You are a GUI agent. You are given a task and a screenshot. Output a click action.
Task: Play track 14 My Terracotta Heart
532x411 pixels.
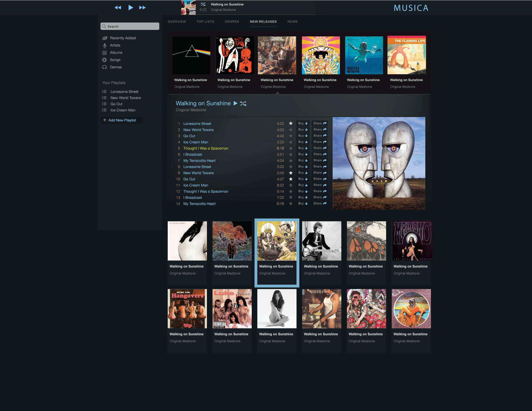(199, 204)
